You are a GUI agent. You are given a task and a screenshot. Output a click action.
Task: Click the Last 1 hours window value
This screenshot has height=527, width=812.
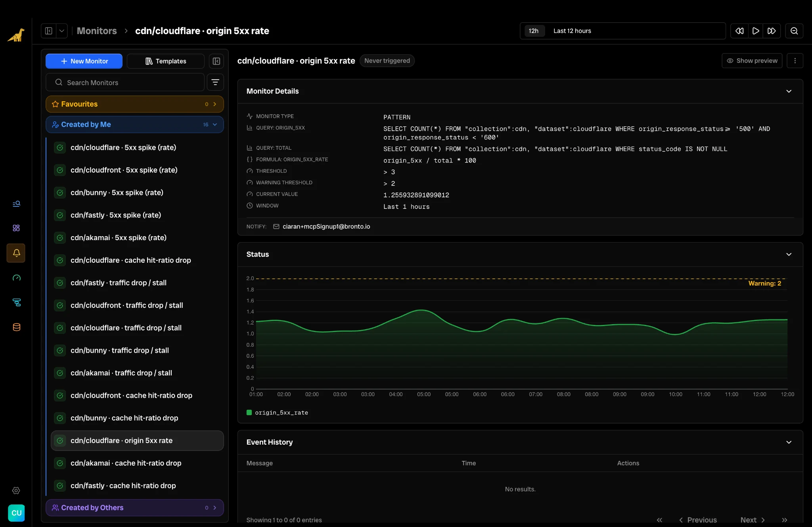pyautogui.click(x=406, y=206)
